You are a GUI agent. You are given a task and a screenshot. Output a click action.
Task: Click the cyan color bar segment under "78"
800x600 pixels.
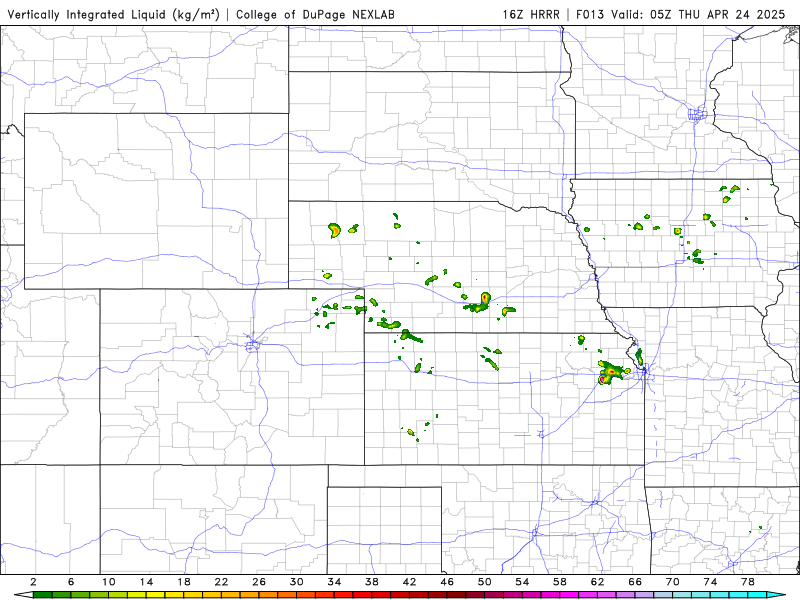coord(757,595)
